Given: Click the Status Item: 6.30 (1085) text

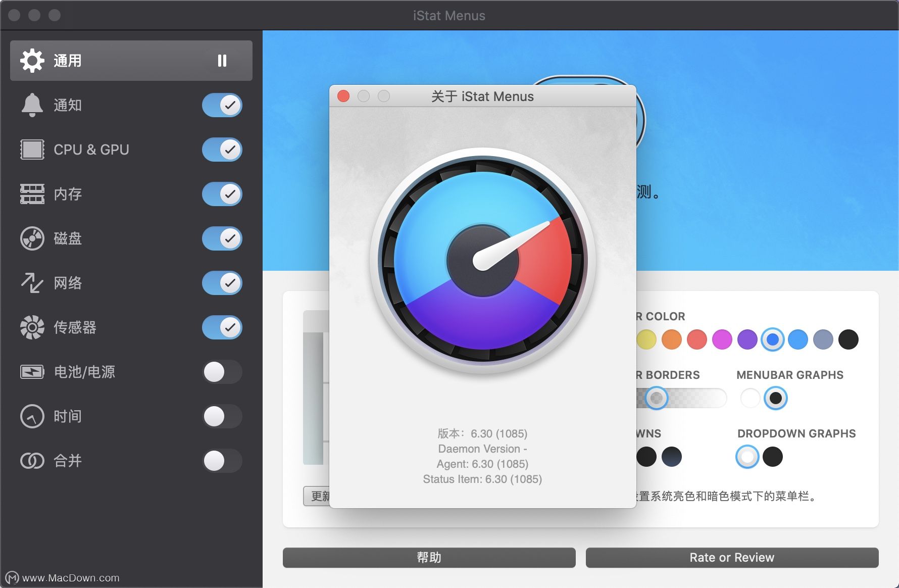Looking at the screenshot, I should click(482, 479).
